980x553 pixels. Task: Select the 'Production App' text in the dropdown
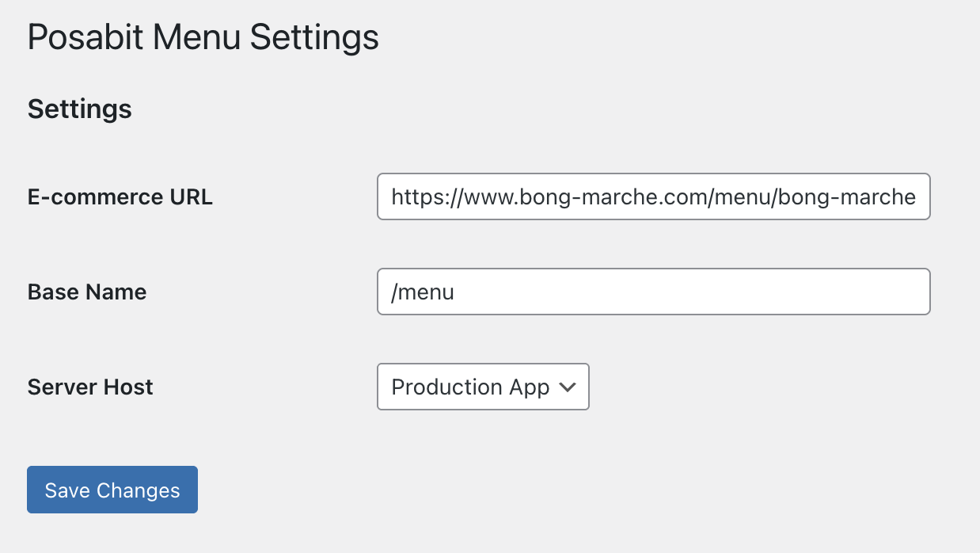(x=470, y=387)
